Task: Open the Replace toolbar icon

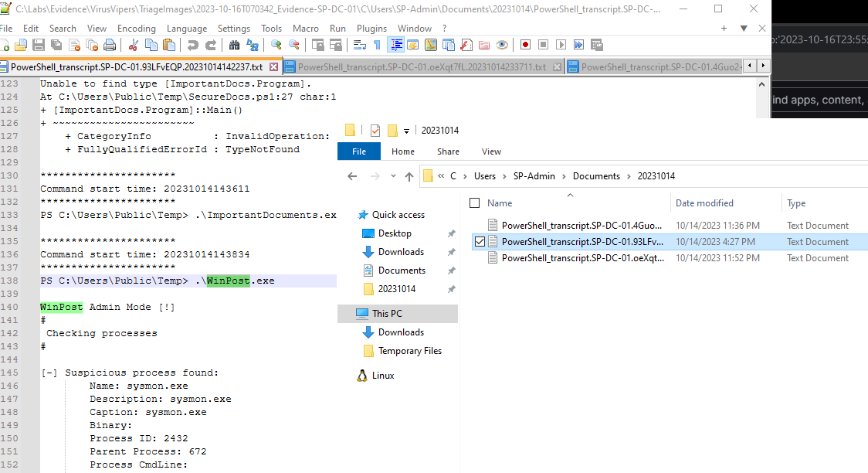Action: (253, 45)
